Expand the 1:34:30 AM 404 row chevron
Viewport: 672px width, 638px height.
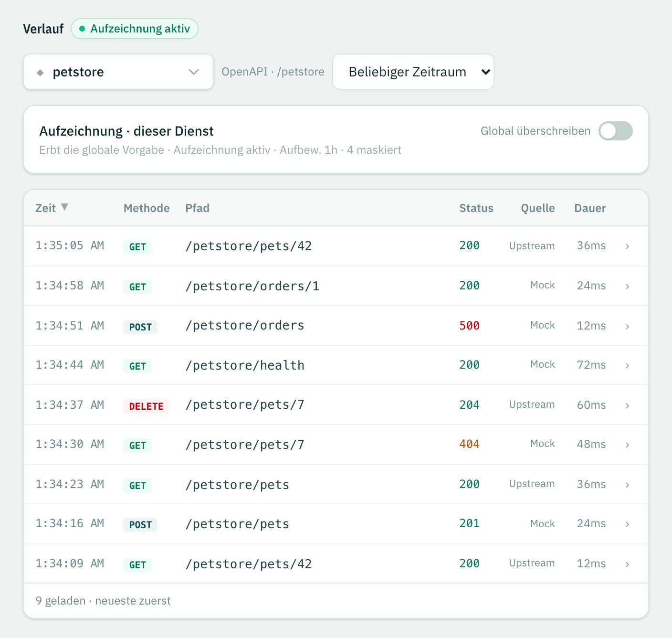coord(627,445)
